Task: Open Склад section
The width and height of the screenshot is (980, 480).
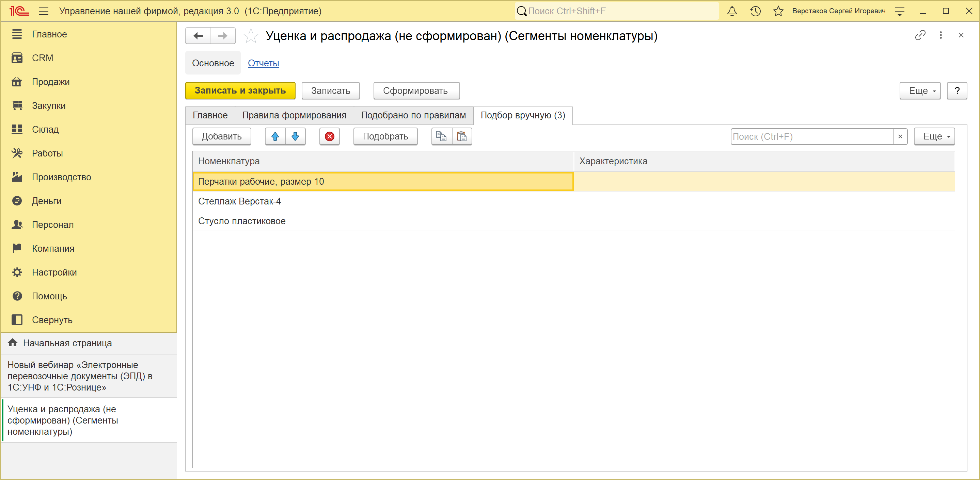Action: click(x=45, y=130)
